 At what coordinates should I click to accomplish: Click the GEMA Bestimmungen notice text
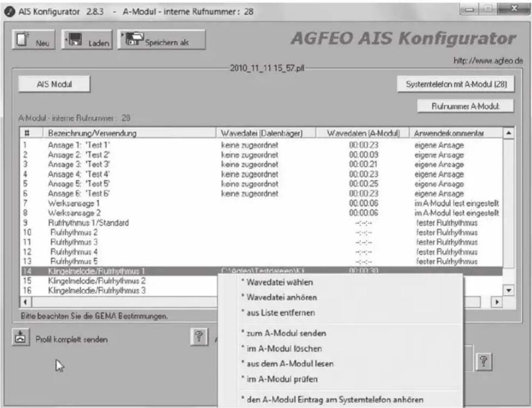(x=94, y=316)
